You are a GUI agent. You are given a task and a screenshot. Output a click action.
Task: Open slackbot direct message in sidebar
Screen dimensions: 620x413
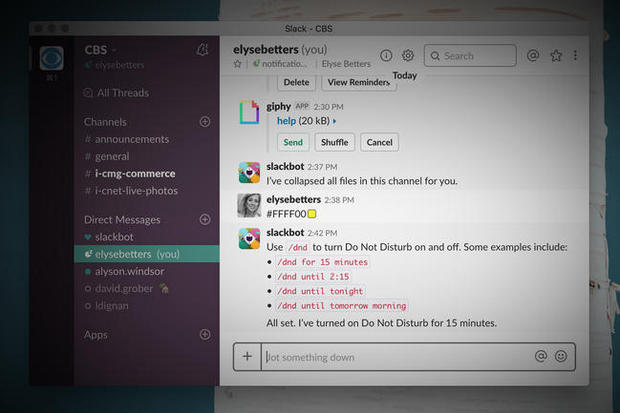click(x=109, y=237)
